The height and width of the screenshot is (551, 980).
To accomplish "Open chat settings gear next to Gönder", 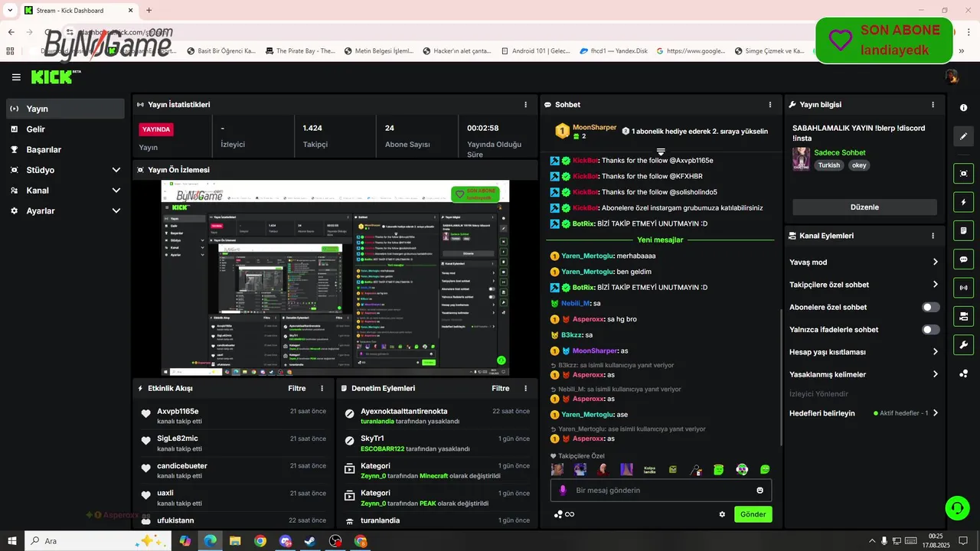I will [722, 514].
